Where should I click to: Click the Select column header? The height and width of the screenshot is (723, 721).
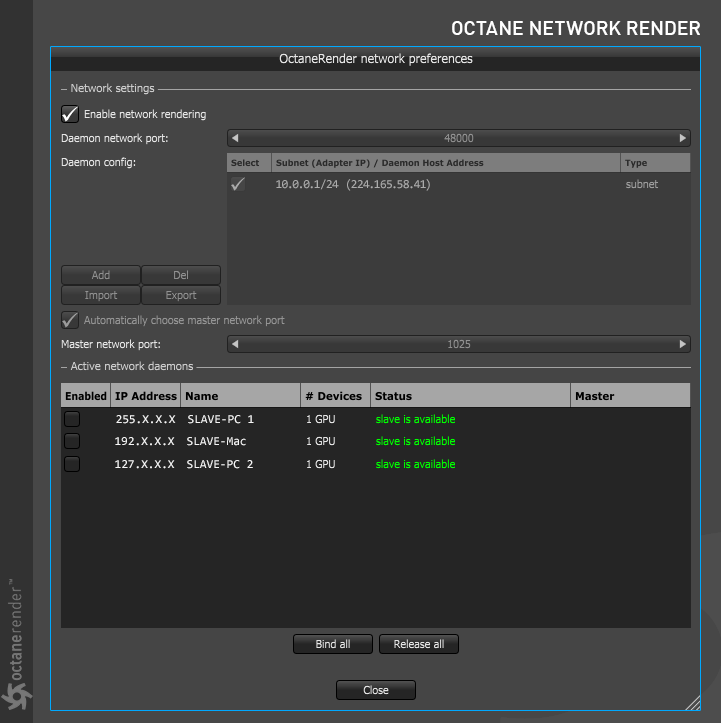tap(249, 163)
